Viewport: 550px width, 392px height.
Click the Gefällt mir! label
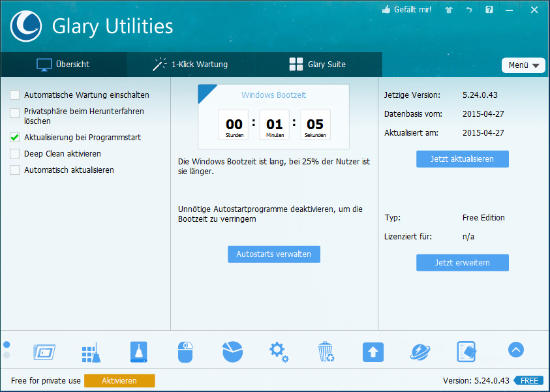click(x=413, y=10)
